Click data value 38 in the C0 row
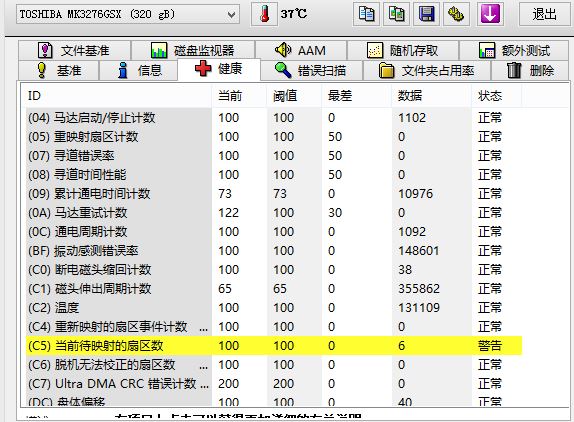The height and width of the screenshot is (422, 574). coord(405,270)
